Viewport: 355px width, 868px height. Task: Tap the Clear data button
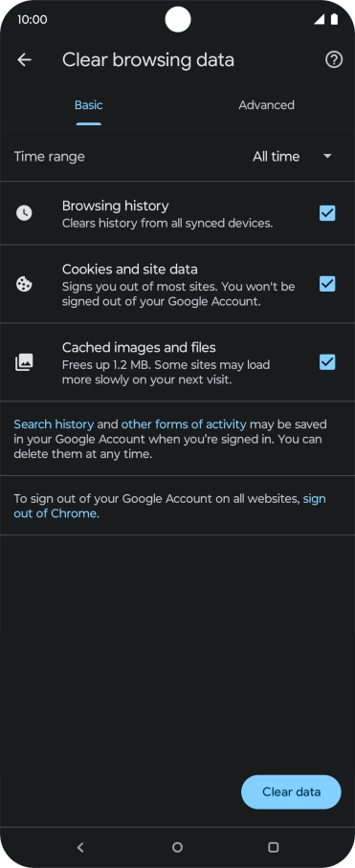coord(291,792)
